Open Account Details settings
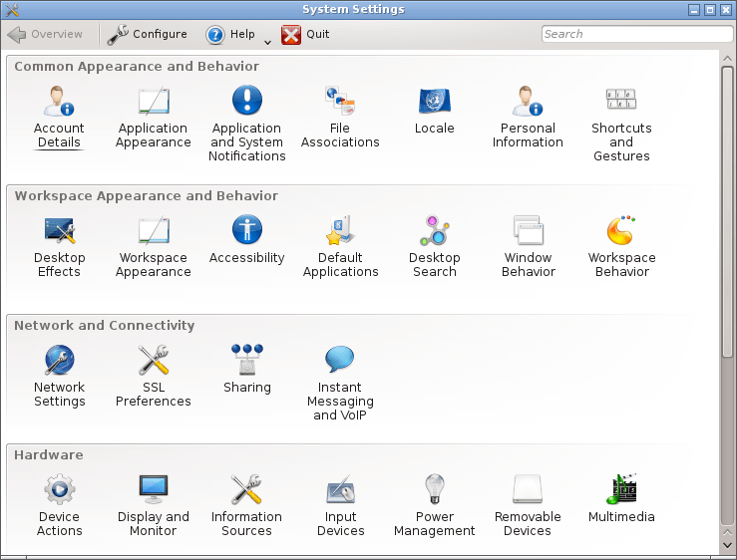The height and width of the screenshot is (560, 737). coord(59,117)
